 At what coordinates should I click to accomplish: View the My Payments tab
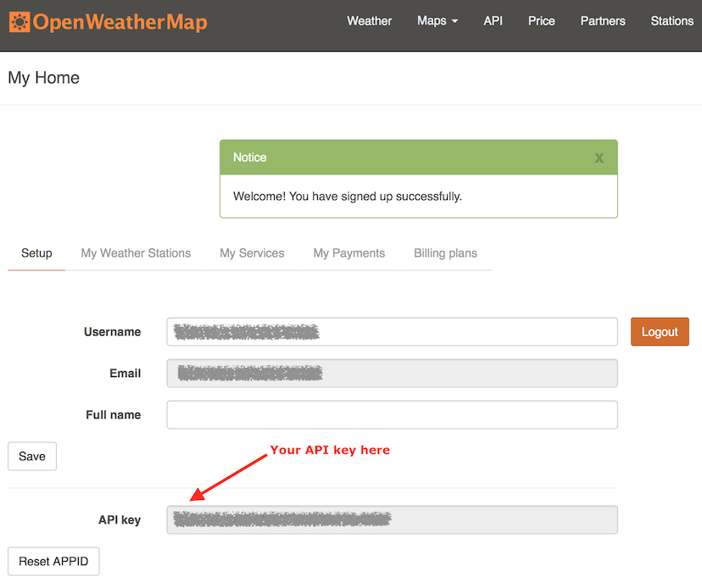[x=348, y=252]
